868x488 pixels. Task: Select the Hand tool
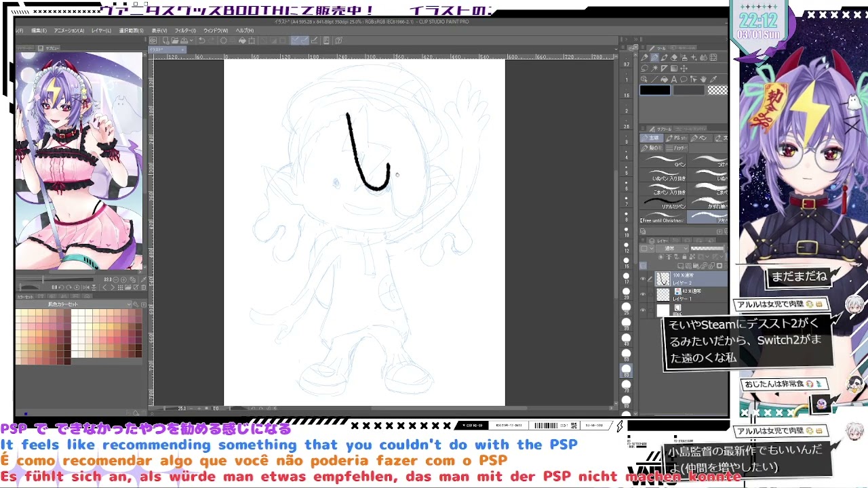pyautogui.click(x=703, y=79)
